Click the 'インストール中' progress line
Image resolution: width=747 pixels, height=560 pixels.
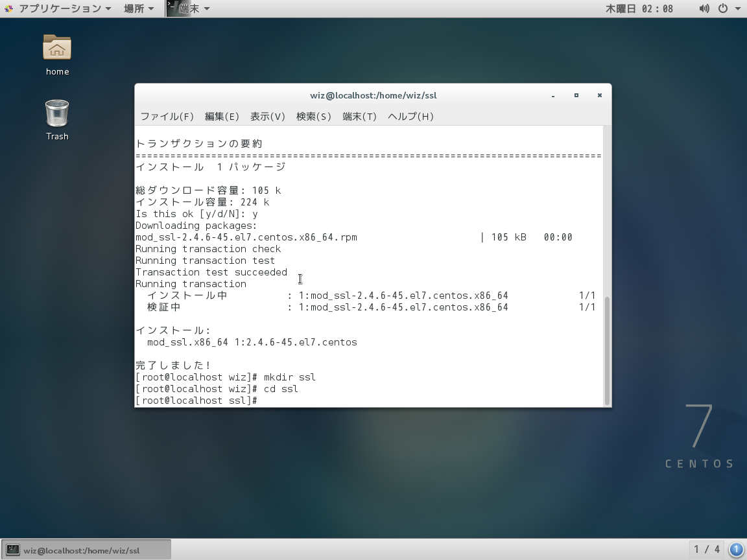[371, 296]
